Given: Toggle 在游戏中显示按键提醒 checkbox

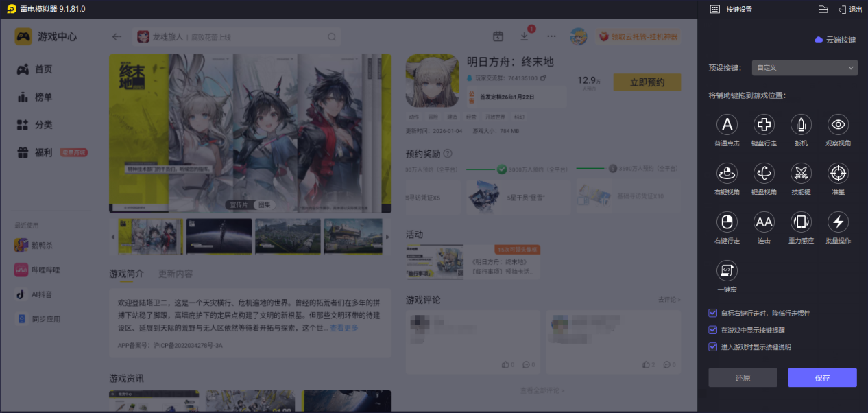Looking at the screenshot, I should coord(713,330).
